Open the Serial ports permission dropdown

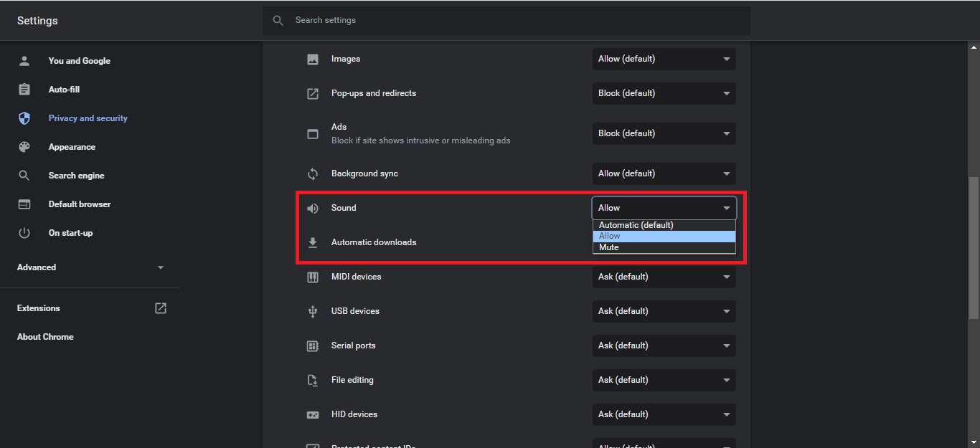664,345
